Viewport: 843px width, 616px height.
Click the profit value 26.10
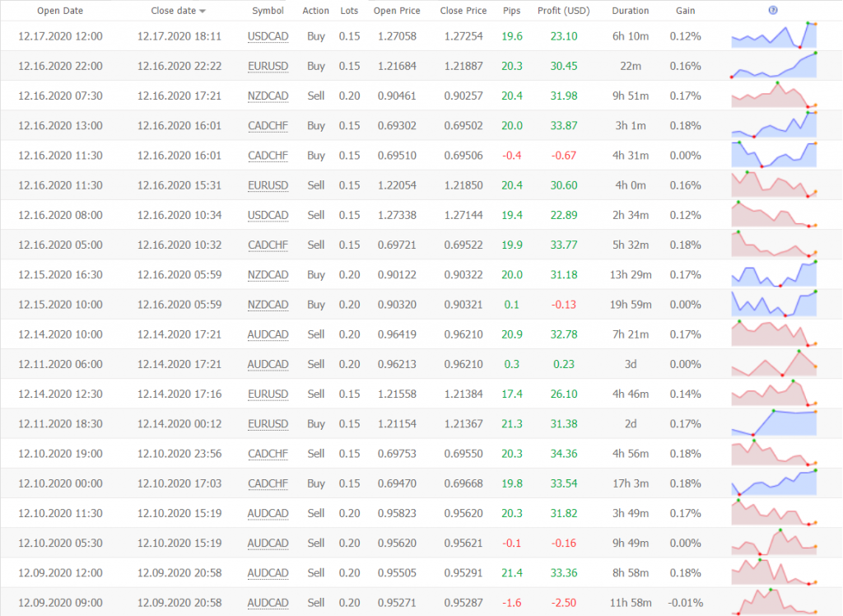(563, 394)
